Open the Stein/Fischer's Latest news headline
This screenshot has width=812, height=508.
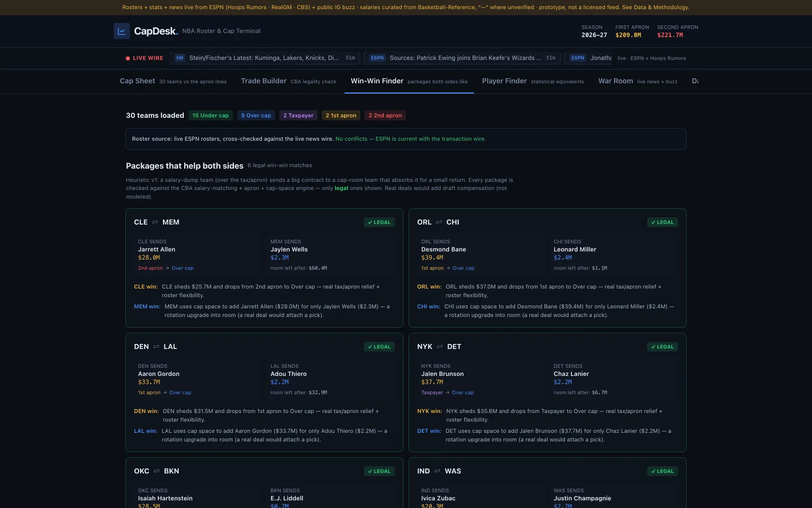click(x=265, y=58)
